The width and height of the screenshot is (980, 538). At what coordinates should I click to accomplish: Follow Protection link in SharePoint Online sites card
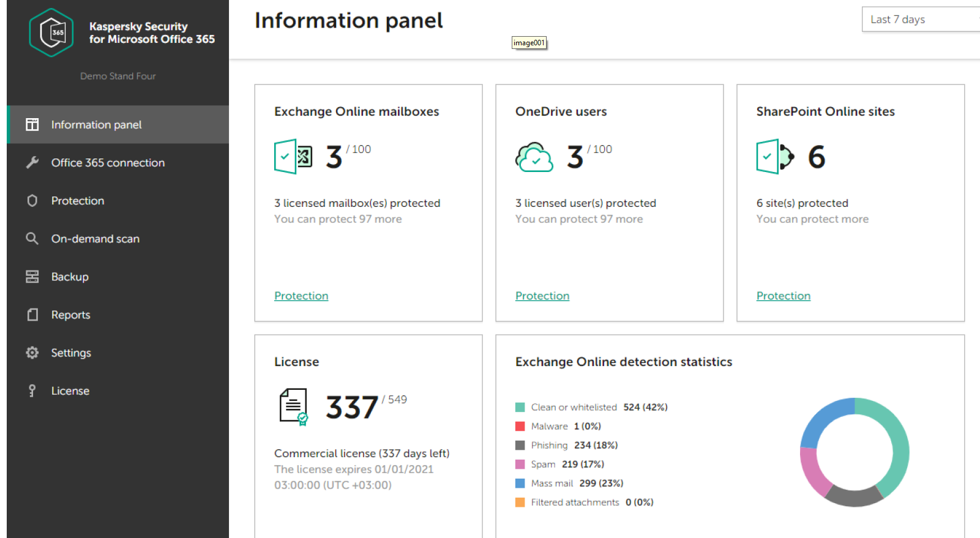pyautogui.click(x=784, y=296)
